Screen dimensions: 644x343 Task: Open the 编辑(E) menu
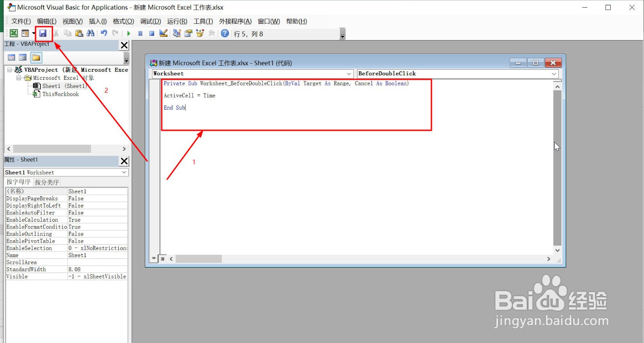(47, 21)
